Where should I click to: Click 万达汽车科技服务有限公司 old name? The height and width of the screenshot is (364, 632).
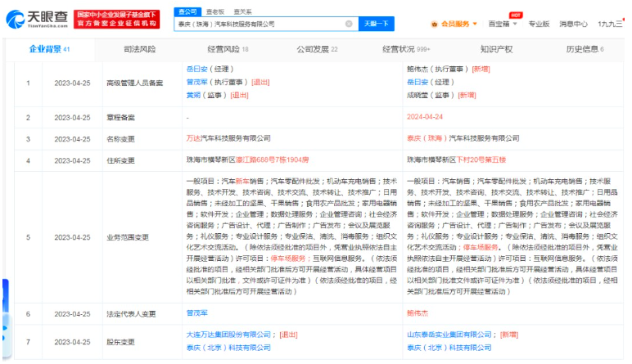228,138
